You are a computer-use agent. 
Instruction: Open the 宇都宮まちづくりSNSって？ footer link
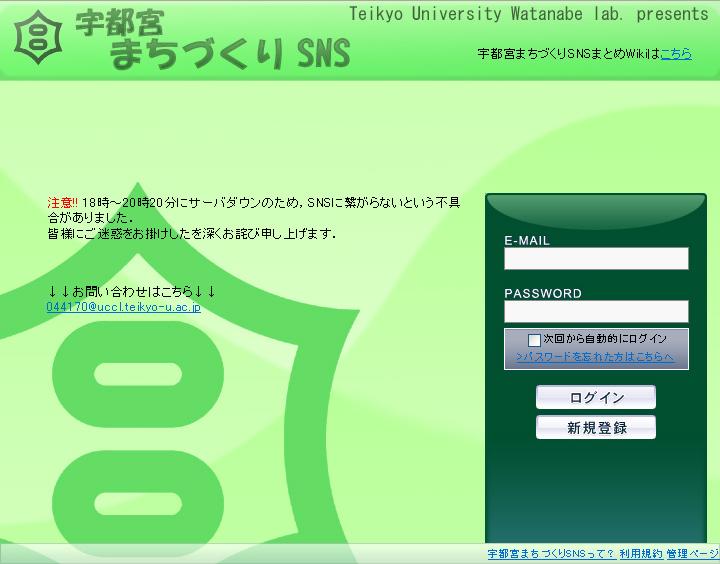click(551, 554)
